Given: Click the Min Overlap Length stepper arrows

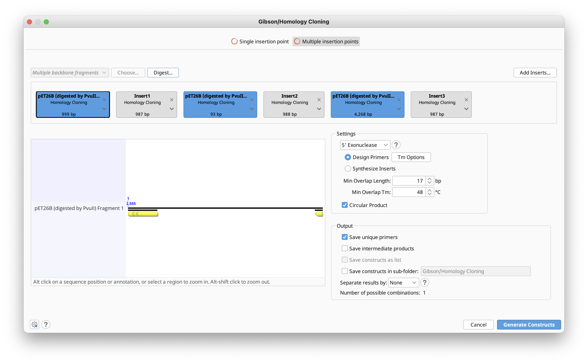Looking at the screenshot, I should pos(429,181).
